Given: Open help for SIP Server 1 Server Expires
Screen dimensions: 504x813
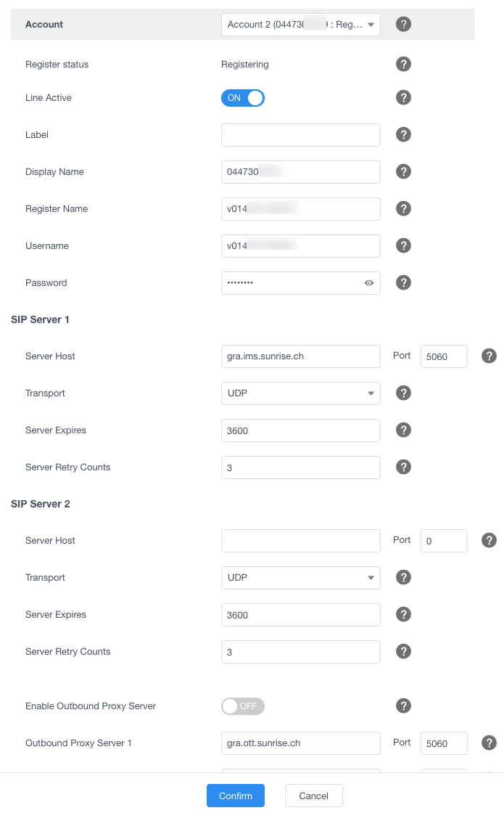Looking at the screenshot, I should pyautogui.click(x=404, y=430).
